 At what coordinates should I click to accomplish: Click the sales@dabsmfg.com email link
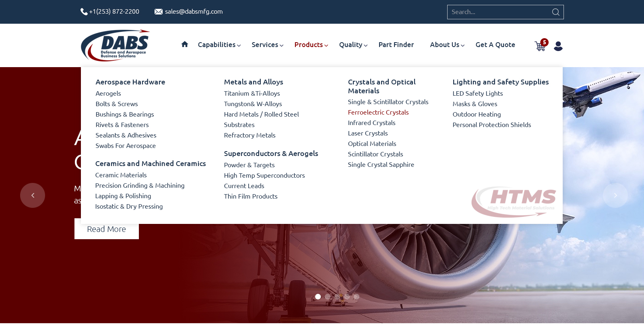point(194,12)
